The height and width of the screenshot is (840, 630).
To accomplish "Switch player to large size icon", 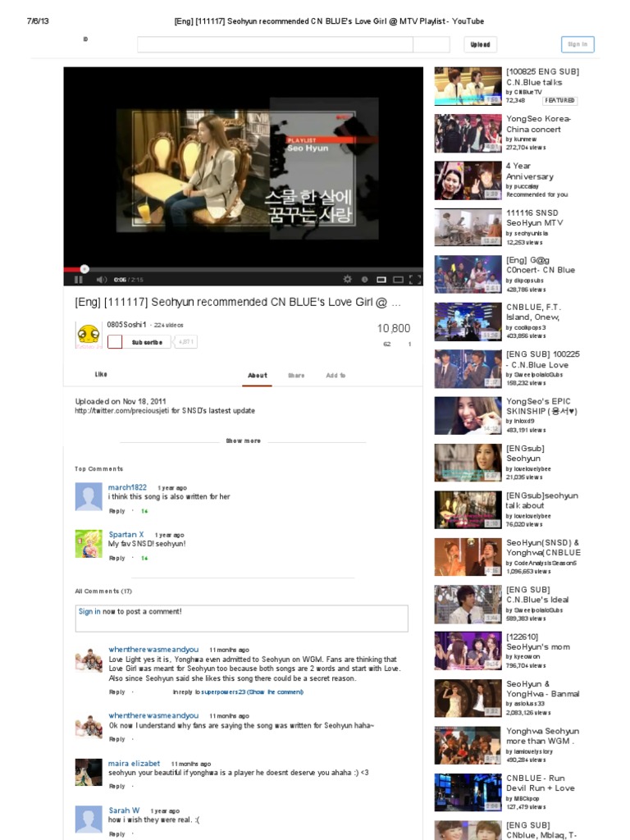I will pyautogui.click(x=399, y=280).
